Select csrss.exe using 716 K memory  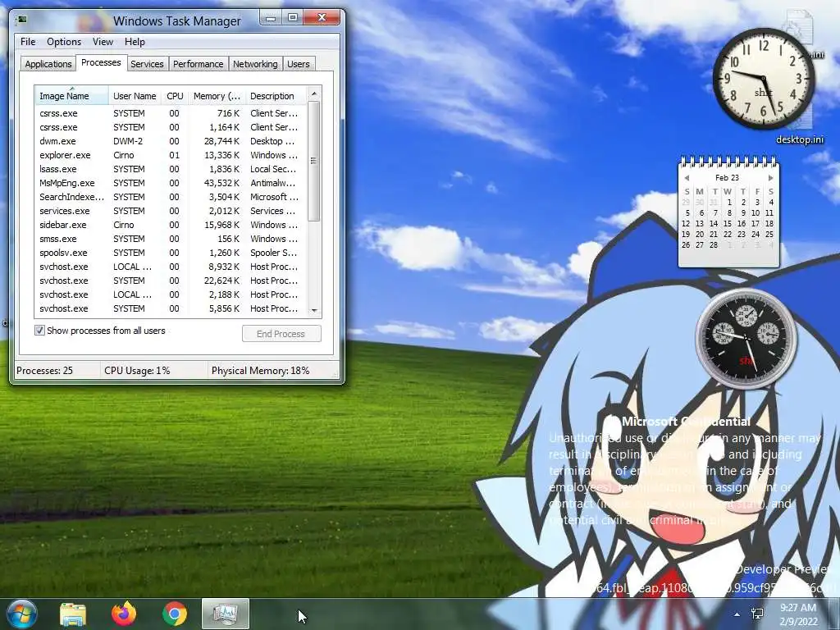171,113
